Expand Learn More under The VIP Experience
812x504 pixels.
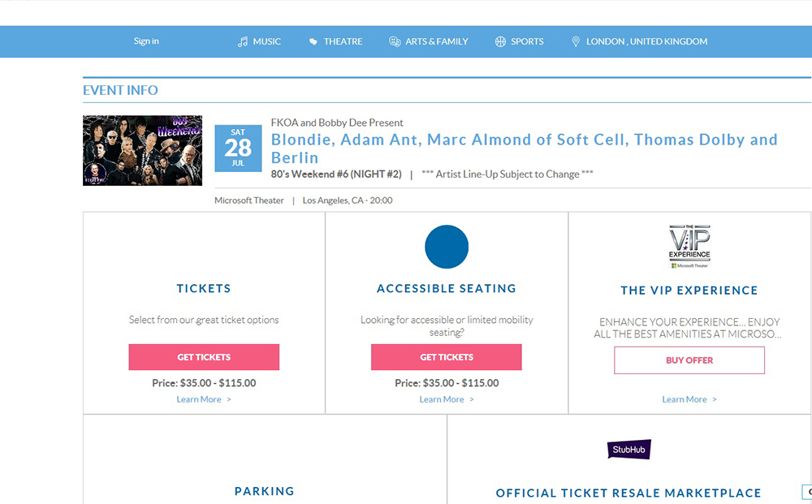coord(689,399)
